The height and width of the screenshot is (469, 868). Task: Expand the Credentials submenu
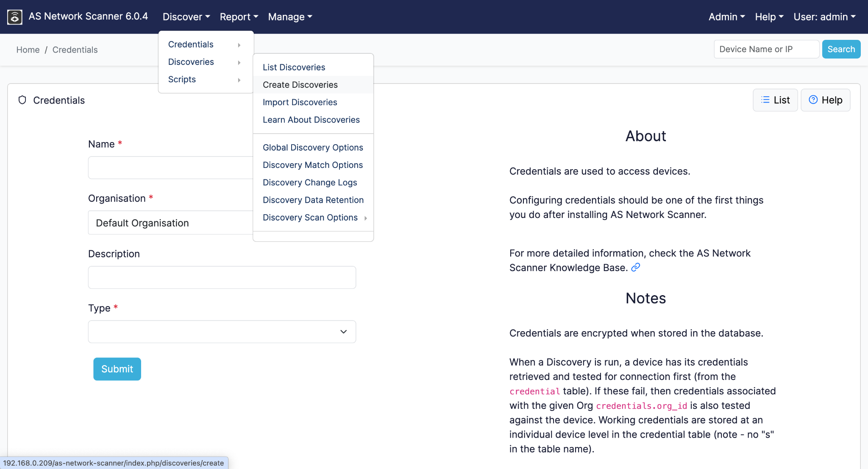click(x=206, y=45)
